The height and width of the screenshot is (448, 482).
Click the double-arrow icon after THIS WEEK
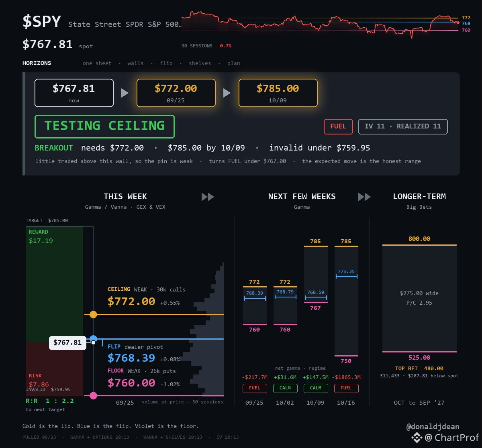tap(208, 197)
